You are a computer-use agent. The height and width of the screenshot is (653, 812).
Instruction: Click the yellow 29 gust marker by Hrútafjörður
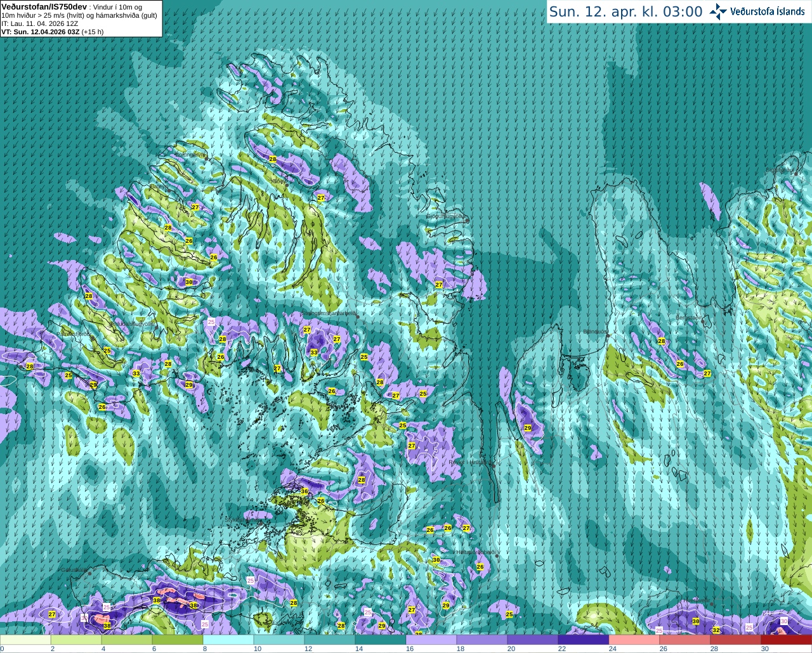coord(528,428)
